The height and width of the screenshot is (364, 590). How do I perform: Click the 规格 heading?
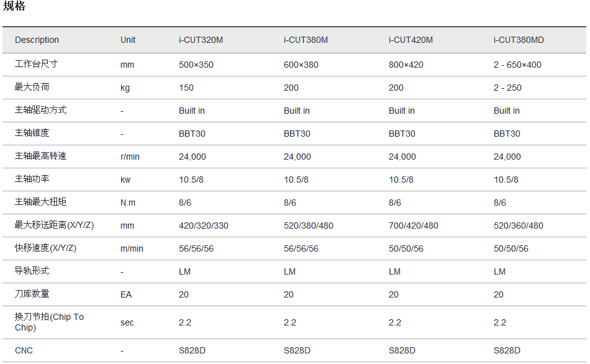coord(14,7)
